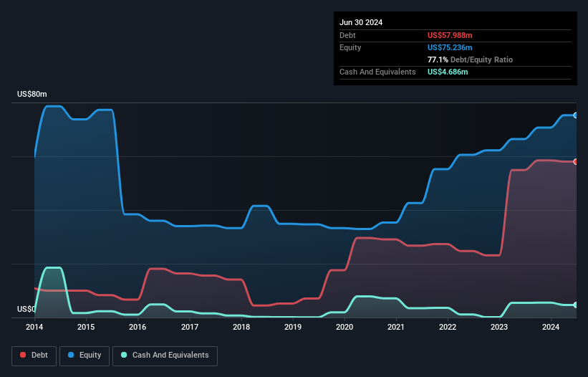This screenshot has width=588, height=377.
Task: Toggle Cash And Equivalents legend button
Action: click(165, 355)
